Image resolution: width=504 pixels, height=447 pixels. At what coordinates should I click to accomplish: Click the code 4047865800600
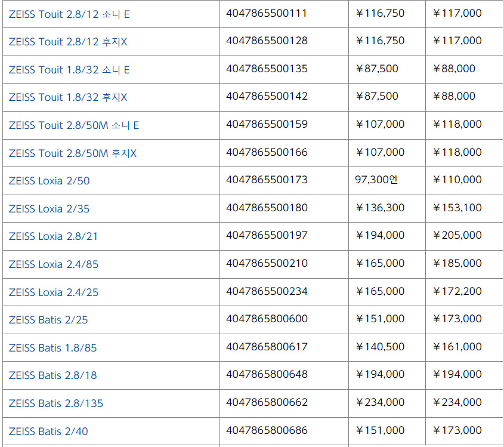[267, 318]
